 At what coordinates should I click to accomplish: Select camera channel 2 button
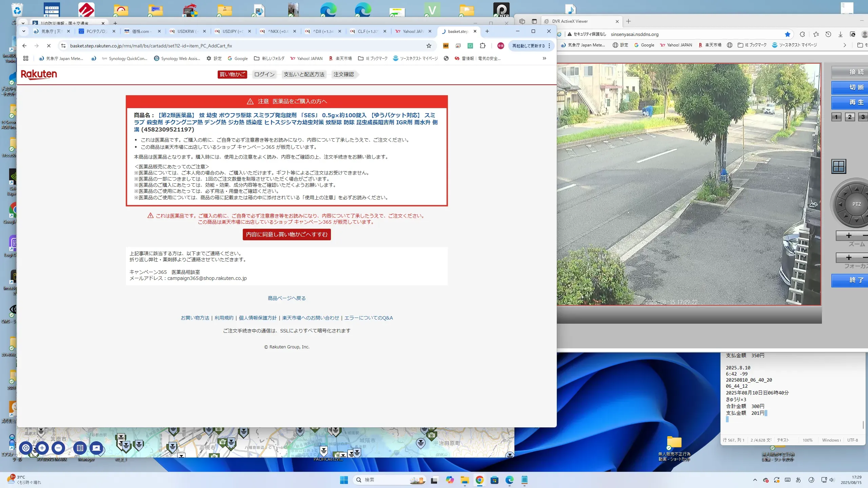[x=849, y=117]
